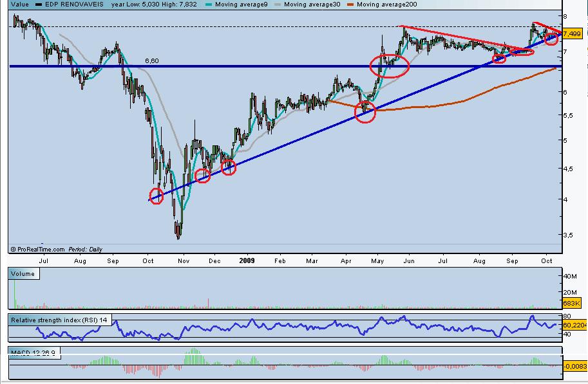This screenshot has height=384, width=588.
Task: Click the 20M volume axis label
Action: click(x=570, y=292)
